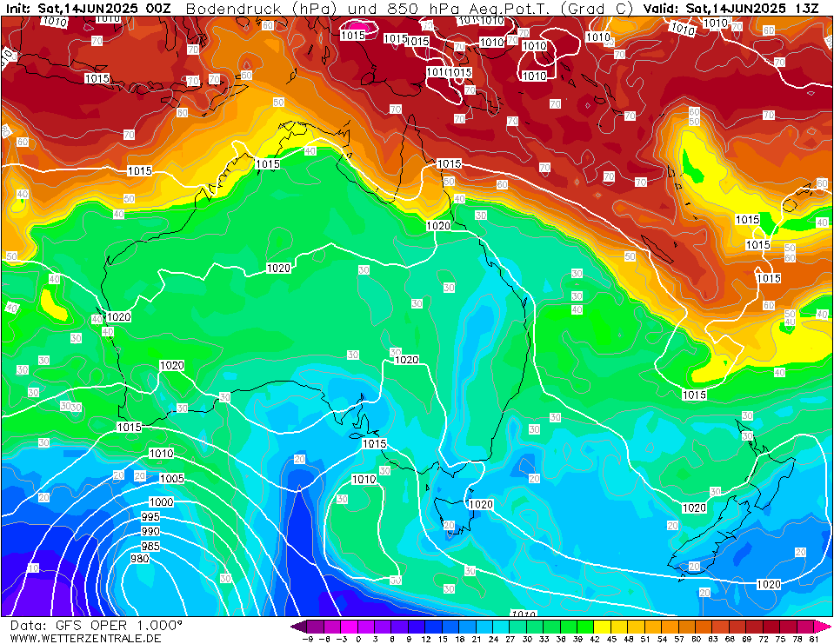Pick the magenta swatch between -3 and 0

coord(349,627)
